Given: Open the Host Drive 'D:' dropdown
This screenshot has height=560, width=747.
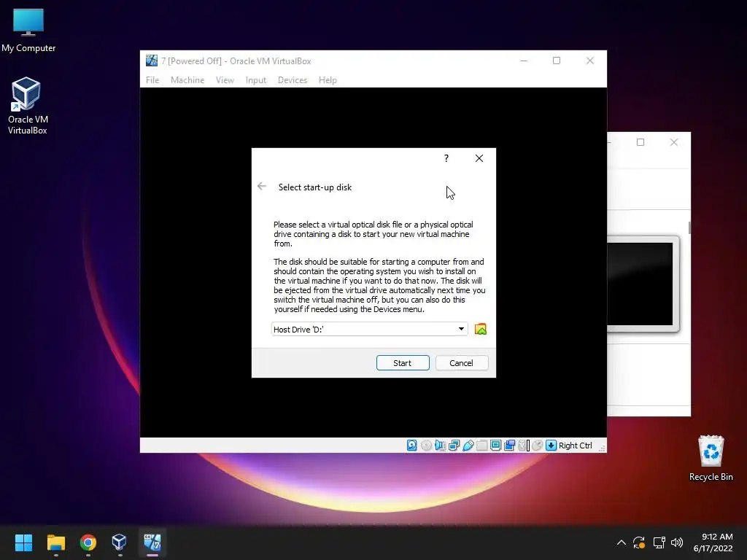Looking at the screenshot, I should pyautogui.click(x=370, y=329).
